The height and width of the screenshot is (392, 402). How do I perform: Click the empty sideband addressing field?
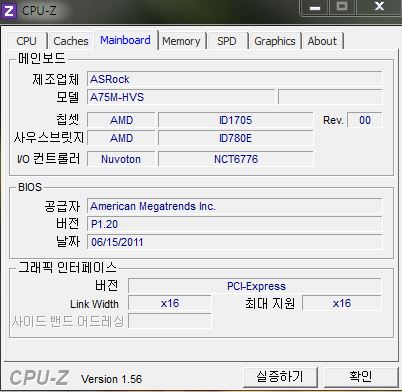(170, 321)
